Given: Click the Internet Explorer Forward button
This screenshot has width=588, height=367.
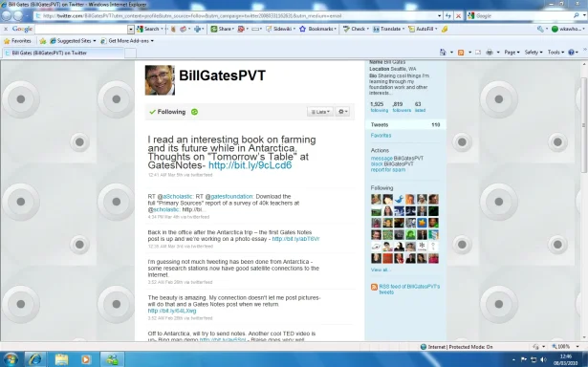Looking at the screenshot, I should click(18, 15).
